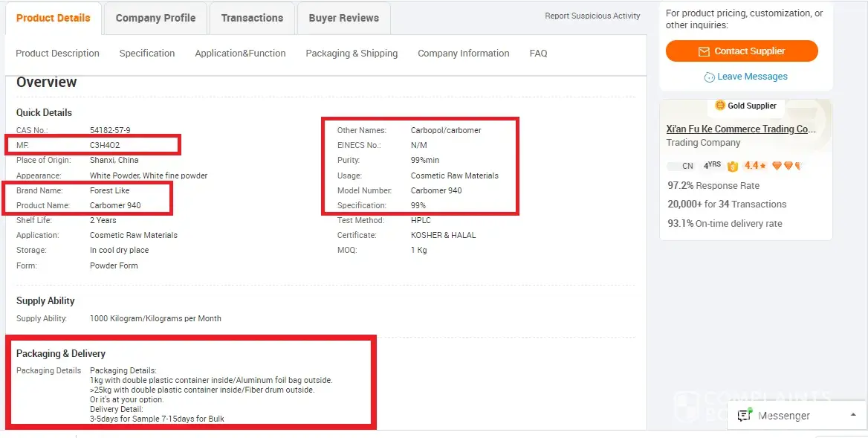
Task: Jump to the FAQ section
Action: pyautogui.click(x=538, y=53)
